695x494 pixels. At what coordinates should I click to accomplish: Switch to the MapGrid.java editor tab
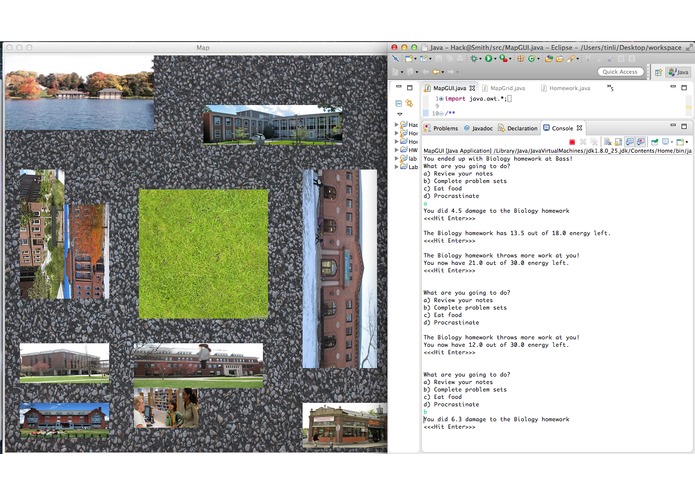[504, 88]
